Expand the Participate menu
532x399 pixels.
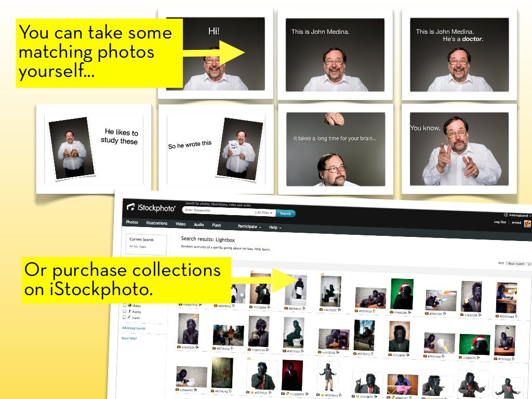tap(249, 227)
